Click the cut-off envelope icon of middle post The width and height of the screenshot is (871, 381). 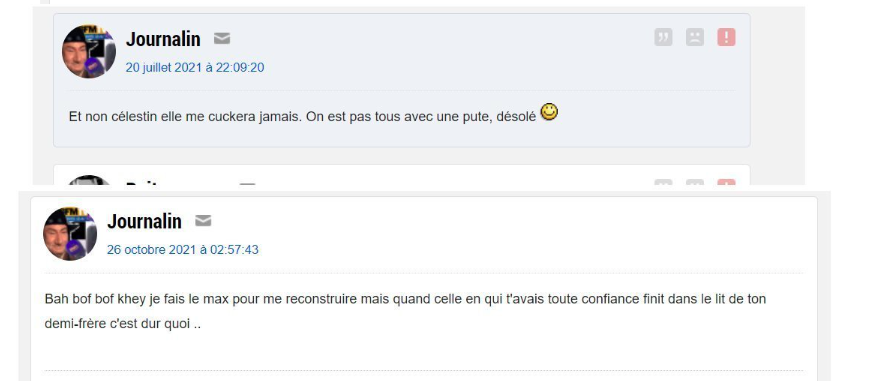point(247,183)
